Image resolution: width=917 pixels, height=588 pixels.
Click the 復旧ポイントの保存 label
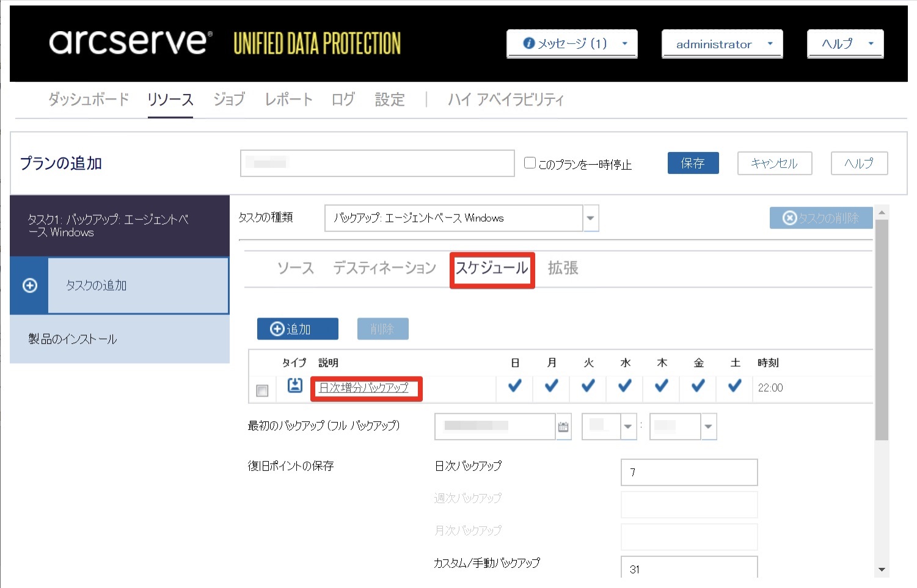[x=291, y=466]
